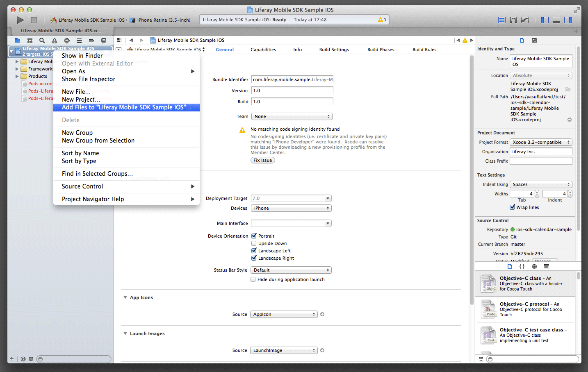Open App Icons Source dropdown
The width and height of the screenshot is (588, 372).
284,314
